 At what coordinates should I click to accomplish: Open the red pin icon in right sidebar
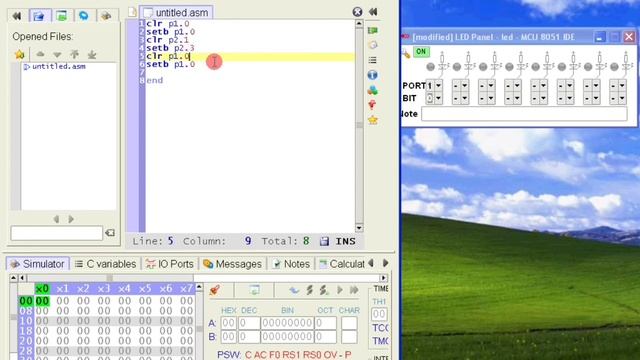(372, 105)
